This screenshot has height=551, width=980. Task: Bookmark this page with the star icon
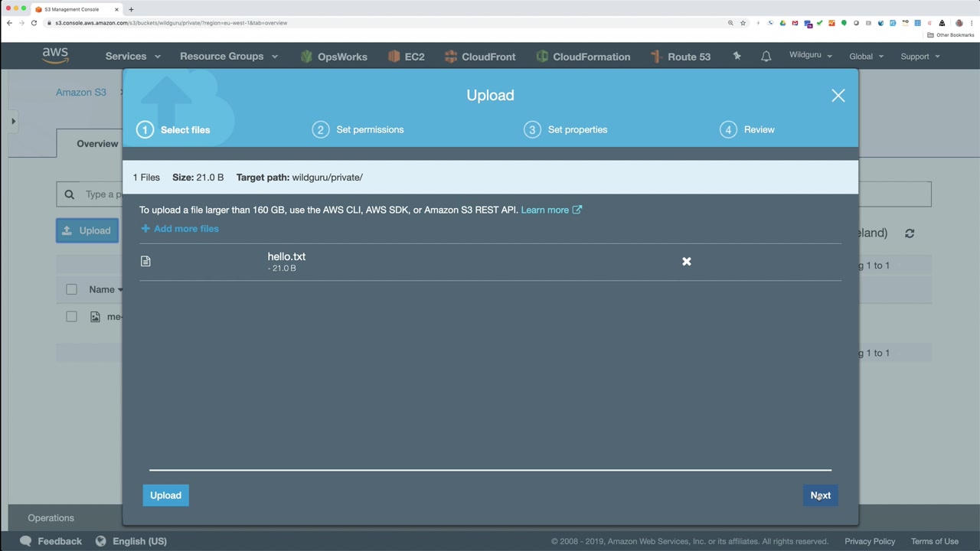coord(743,23)
